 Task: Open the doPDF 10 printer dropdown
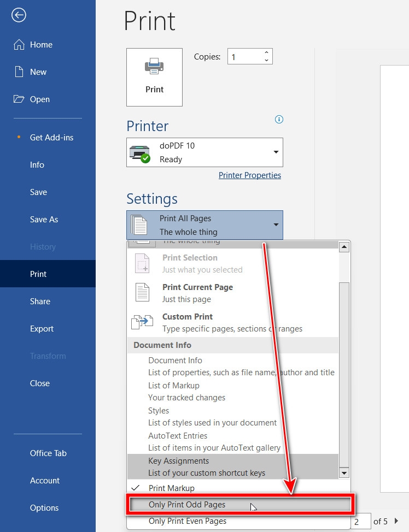click(204, 152)
